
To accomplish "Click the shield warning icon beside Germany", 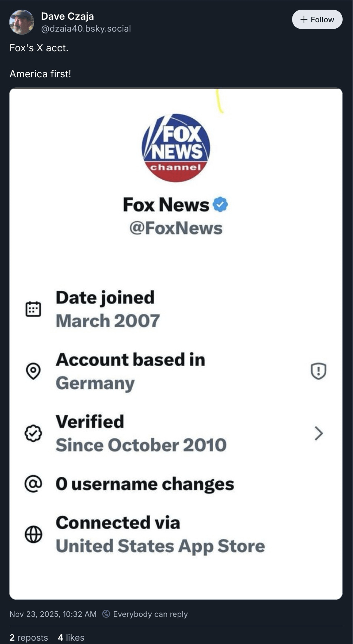I will click(x=318, y=371).
